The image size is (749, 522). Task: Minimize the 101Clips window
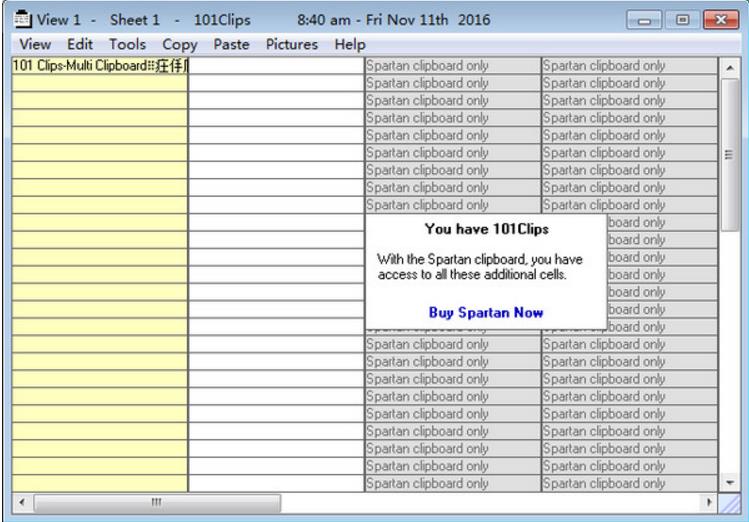pyautogui.click(x=643, y=20)
